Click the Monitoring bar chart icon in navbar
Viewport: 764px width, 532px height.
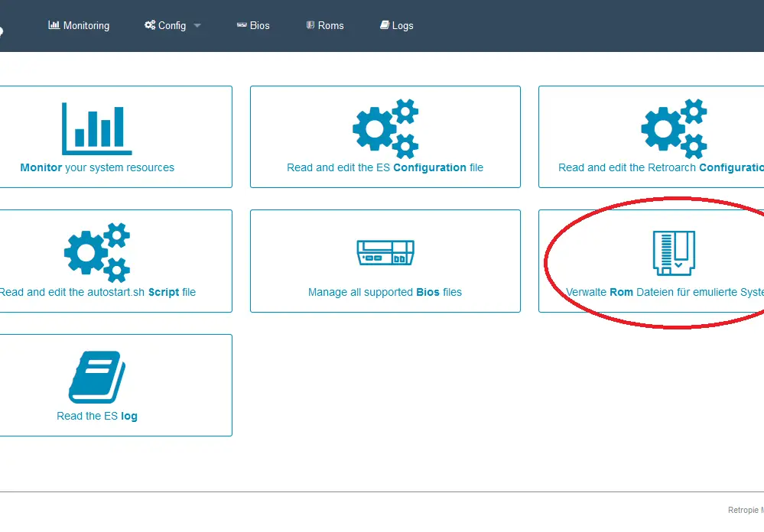pos(54,25)
